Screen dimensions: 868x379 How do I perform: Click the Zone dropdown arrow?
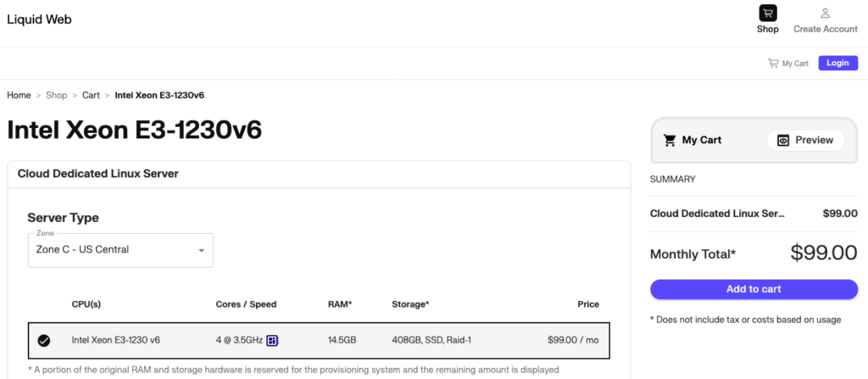[202, 251]
